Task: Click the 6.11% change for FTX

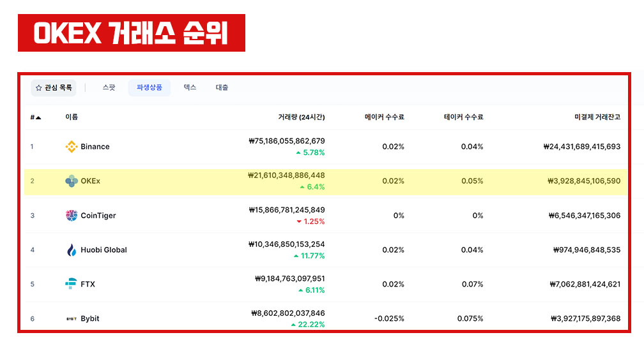Action: point(311,290)
